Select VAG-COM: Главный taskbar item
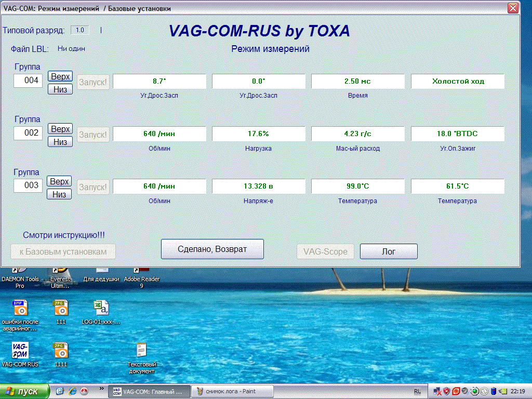 pos(148,391)
